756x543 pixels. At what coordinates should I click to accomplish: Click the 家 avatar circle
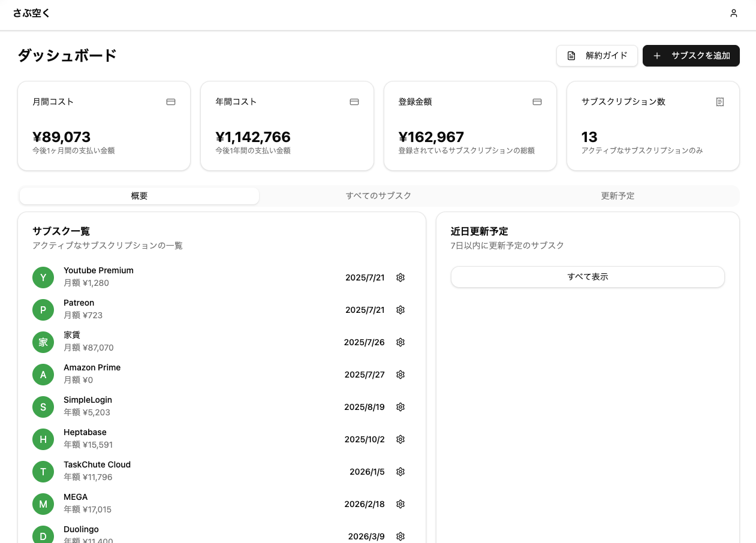click(43, 342)
